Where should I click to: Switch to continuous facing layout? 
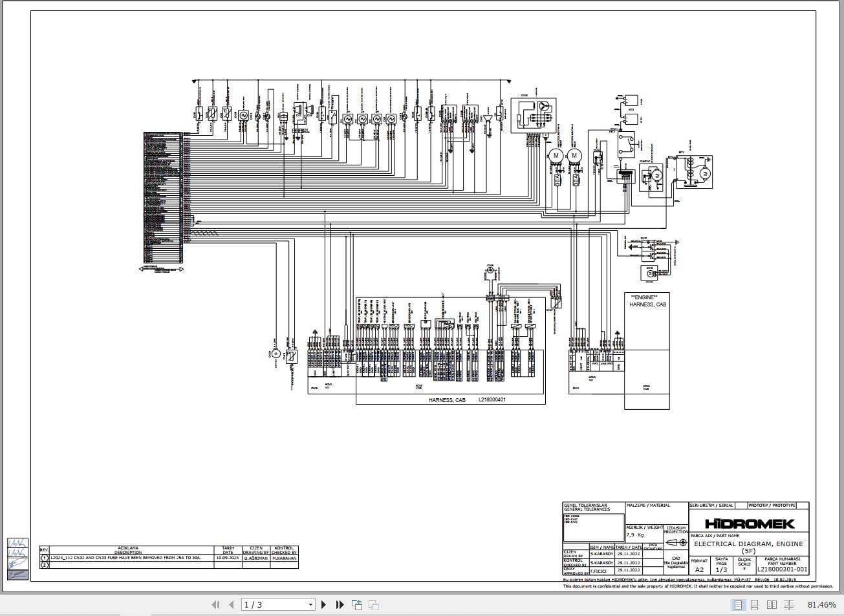[x=789, y=605]
